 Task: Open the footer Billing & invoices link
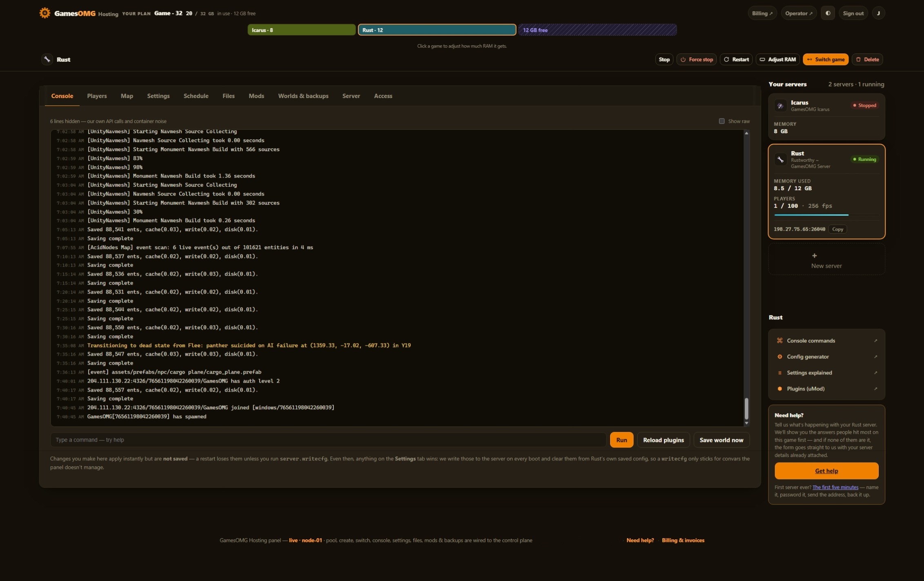click(683, 541)
